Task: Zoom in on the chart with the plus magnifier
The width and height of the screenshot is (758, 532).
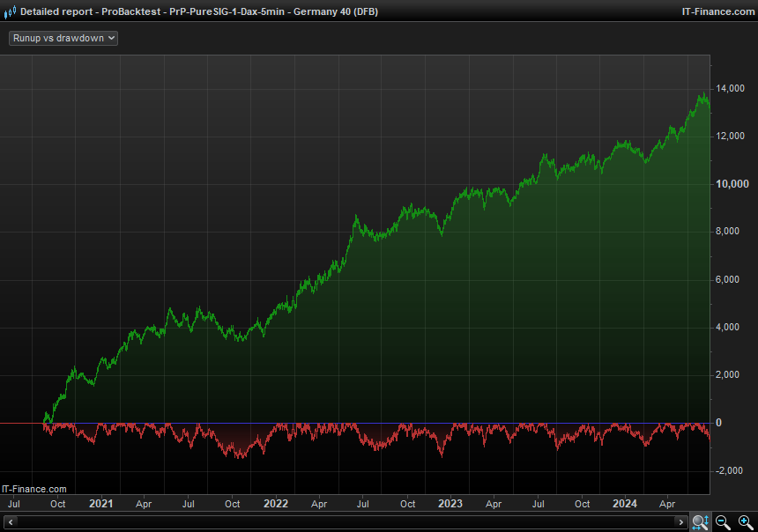Action: [745, 522]
